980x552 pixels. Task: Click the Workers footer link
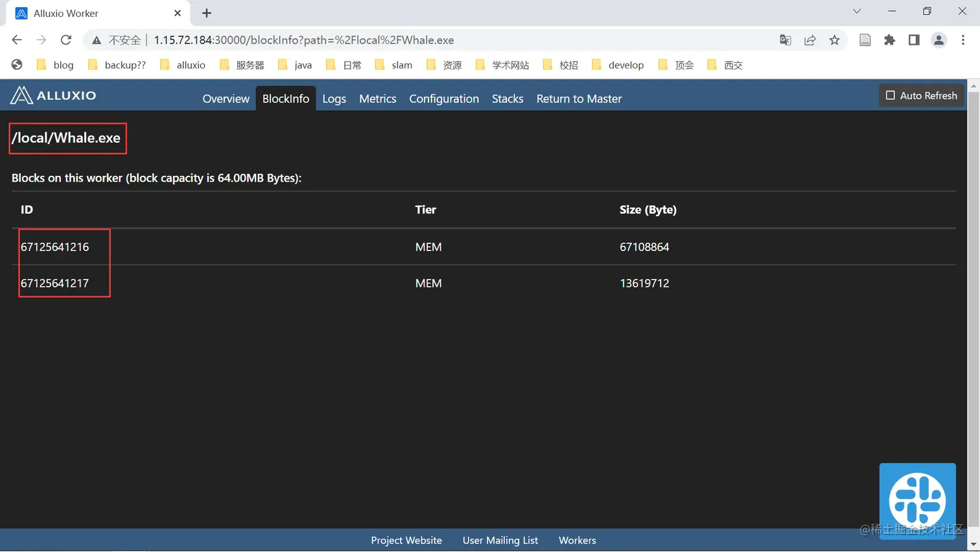pyautogui.click(x=577, y=540)
